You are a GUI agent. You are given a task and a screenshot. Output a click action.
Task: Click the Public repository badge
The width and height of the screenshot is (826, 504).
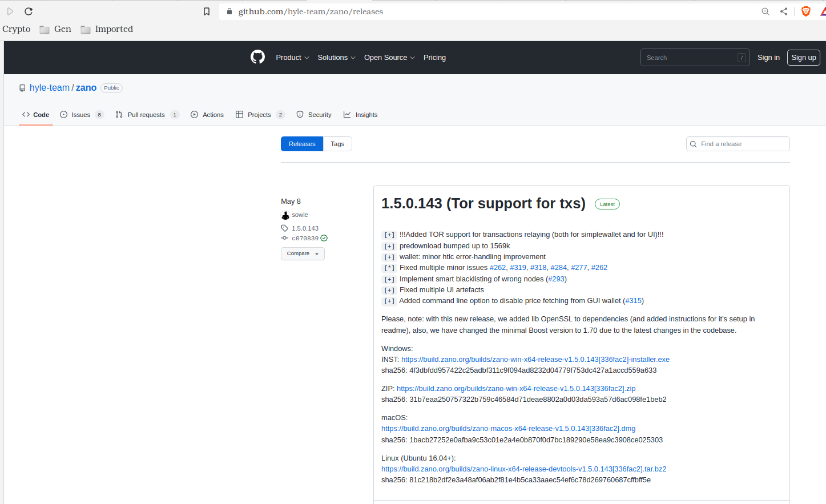(111, 88)
